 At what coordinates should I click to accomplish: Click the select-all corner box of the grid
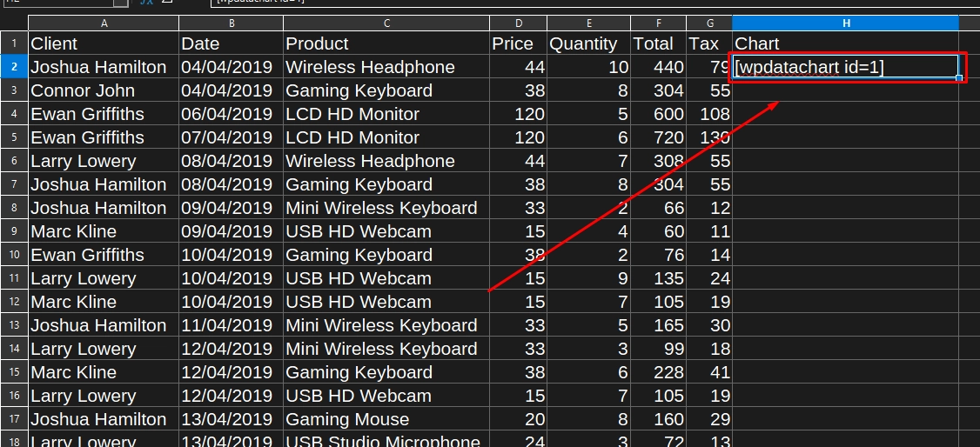[14, 23]
